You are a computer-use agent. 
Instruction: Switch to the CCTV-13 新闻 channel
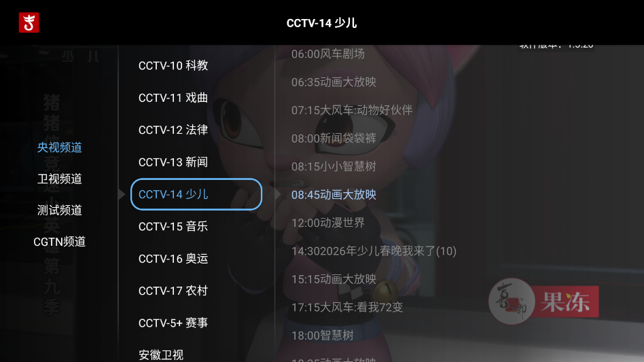tap(173, 162)
